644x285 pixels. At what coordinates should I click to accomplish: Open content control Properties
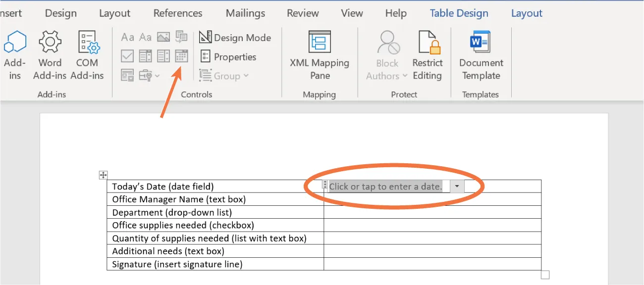pos(229,56)
